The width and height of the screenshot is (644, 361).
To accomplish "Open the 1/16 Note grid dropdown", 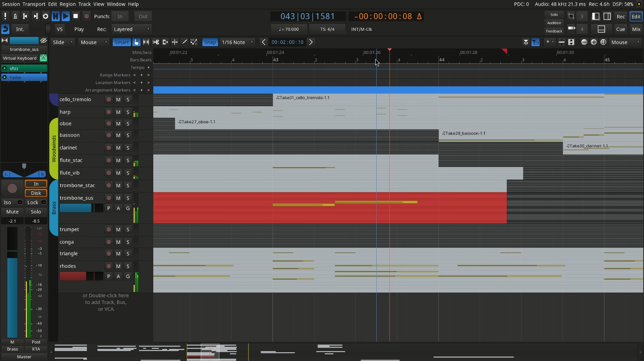I will point(237,42).
